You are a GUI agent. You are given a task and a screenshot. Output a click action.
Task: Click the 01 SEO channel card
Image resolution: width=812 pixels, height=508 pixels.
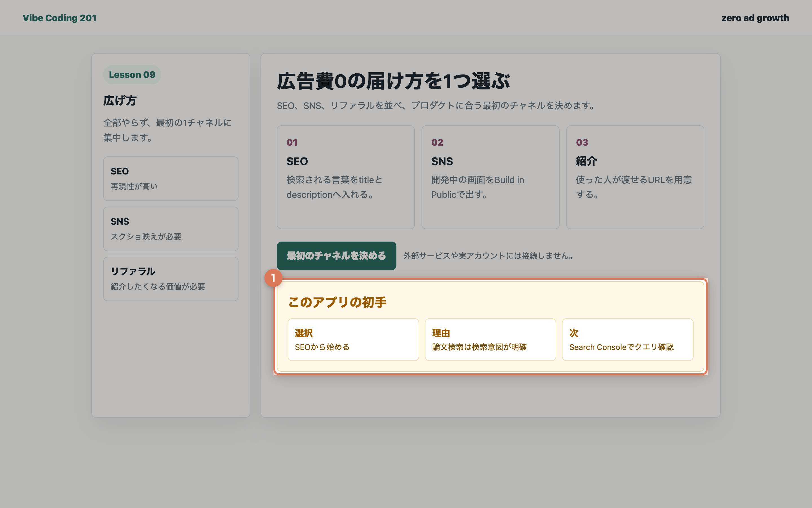pos(346,177)
